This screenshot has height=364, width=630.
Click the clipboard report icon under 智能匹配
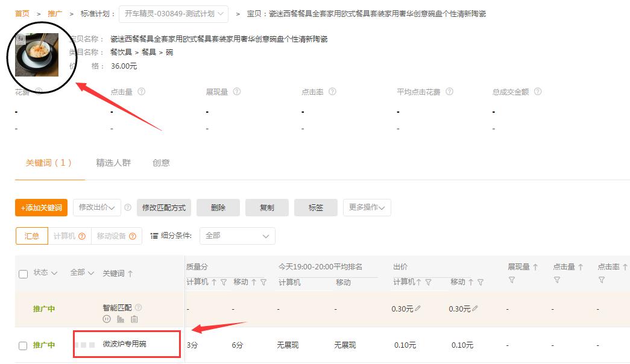point(133,318)
